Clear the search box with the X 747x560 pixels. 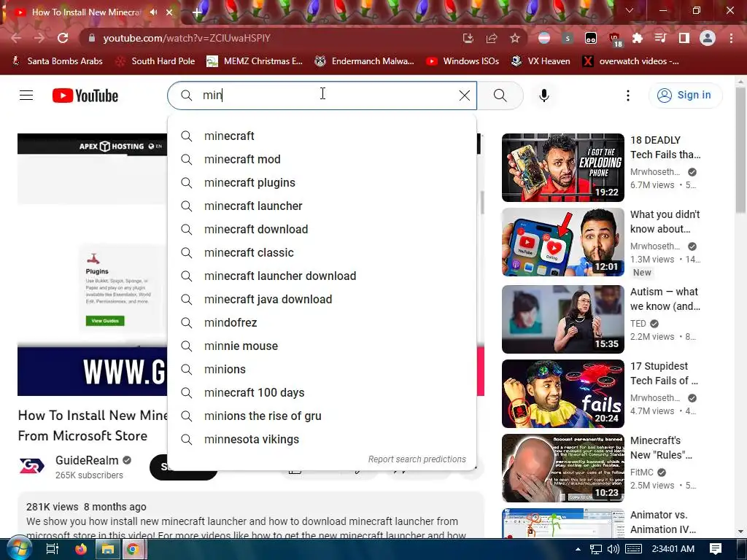(x=465, y=96)
